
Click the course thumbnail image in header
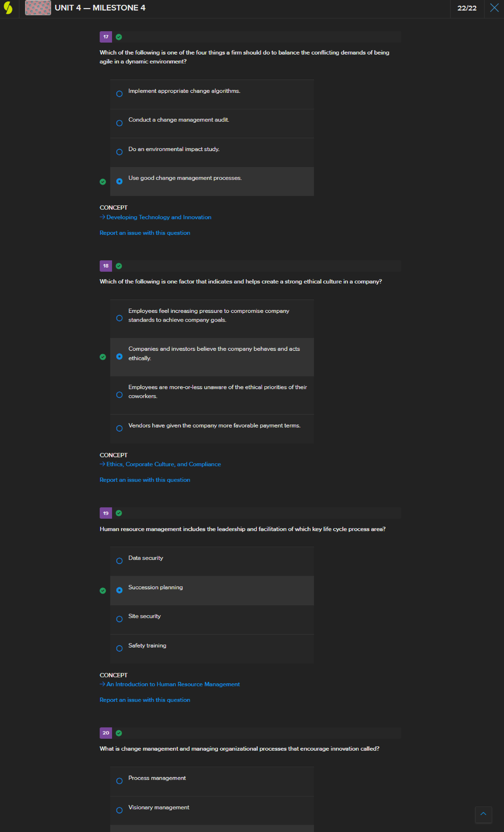pos(38,8)
